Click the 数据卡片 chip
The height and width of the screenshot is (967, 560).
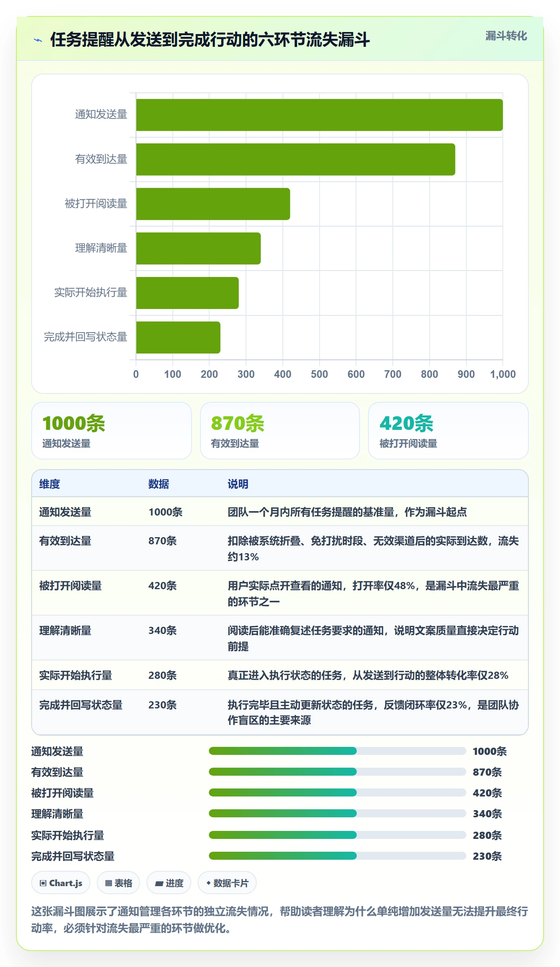[227, 883]
